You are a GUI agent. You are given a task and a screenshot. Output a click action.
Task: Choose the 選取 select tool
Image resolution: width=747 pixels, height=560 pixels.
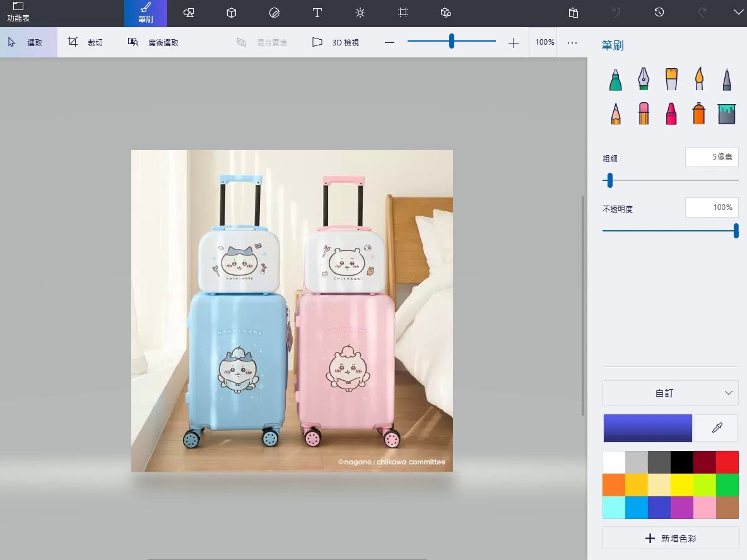coord(28,42)
